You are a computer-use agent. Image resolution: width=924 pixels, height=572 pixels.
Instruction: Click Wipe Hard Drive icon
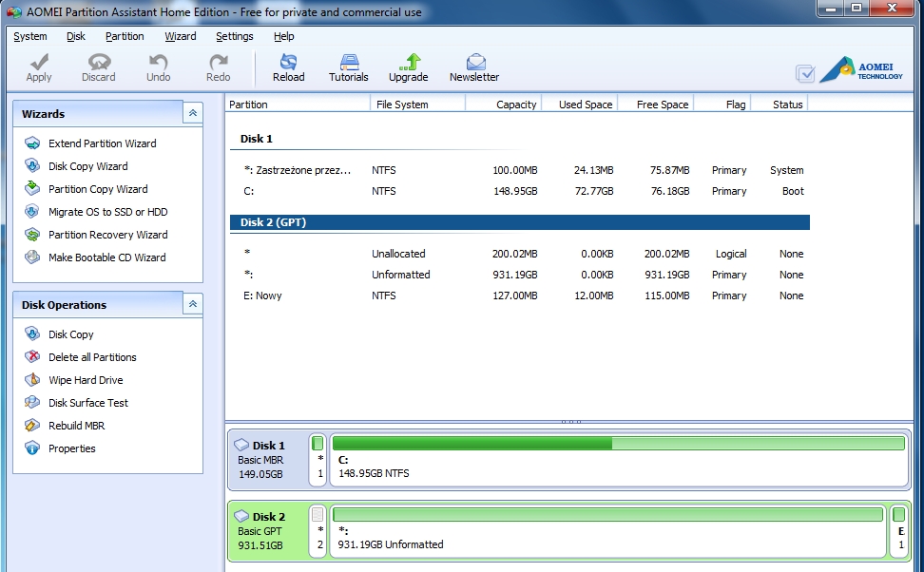32,380
